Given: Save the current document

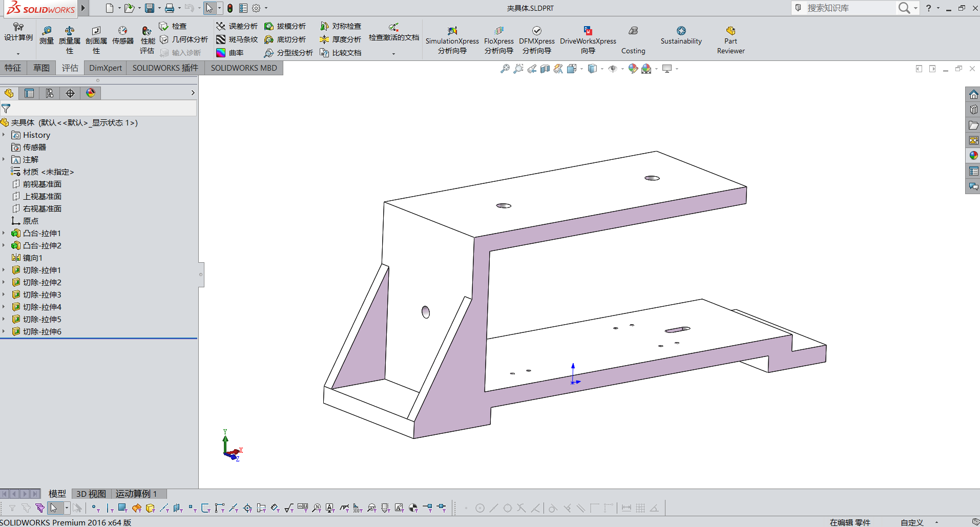Looking at the screenshot, I should (150, 8).
